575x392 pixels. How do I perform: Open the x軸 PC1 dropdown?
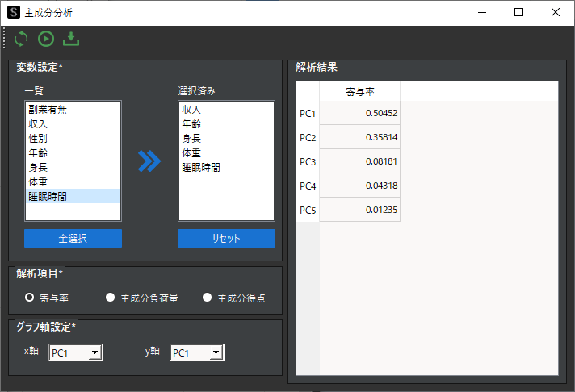[76, 352]
